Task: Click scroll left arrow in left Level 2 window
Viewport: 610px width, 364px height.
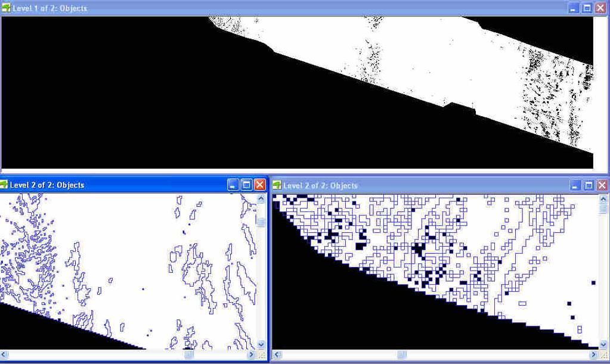Action: click(x=4, y=354)
